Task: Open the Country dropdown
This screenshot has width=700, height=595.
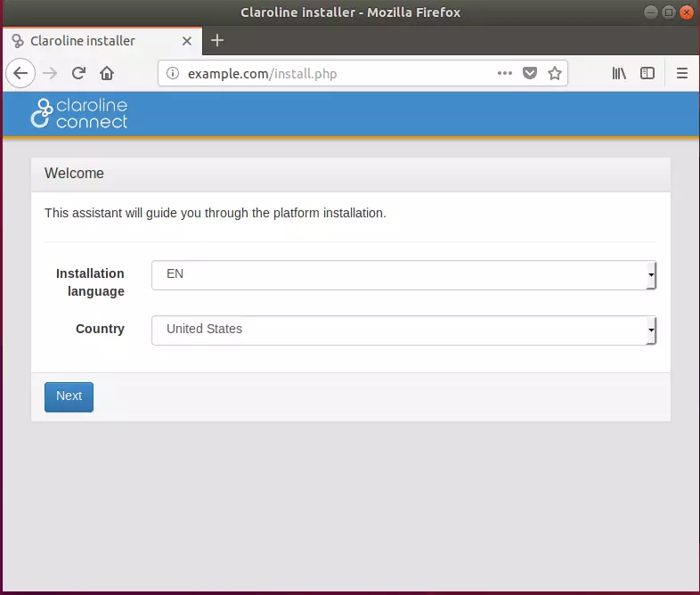Action: pos(403,330)
